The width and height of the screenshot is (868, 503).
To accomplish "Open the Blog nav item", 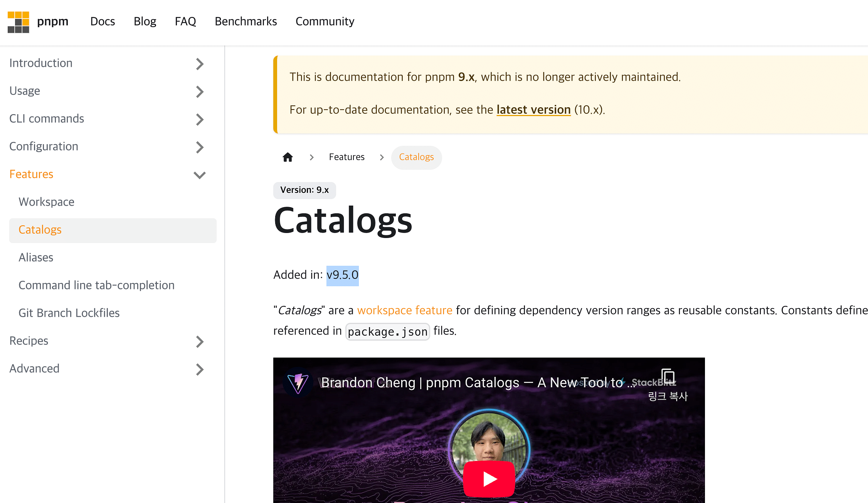I will [x=145, y=21].
